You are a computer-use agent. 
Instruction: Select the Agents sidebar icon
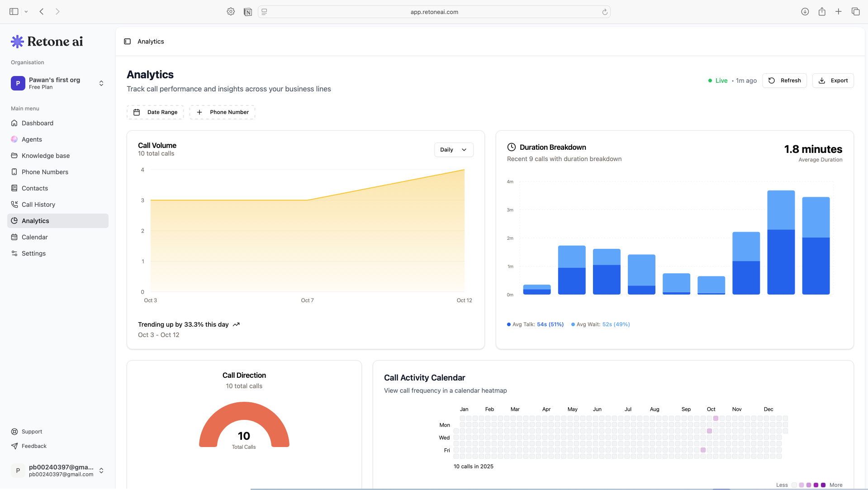pyautogui.click(x=14, y=139)
